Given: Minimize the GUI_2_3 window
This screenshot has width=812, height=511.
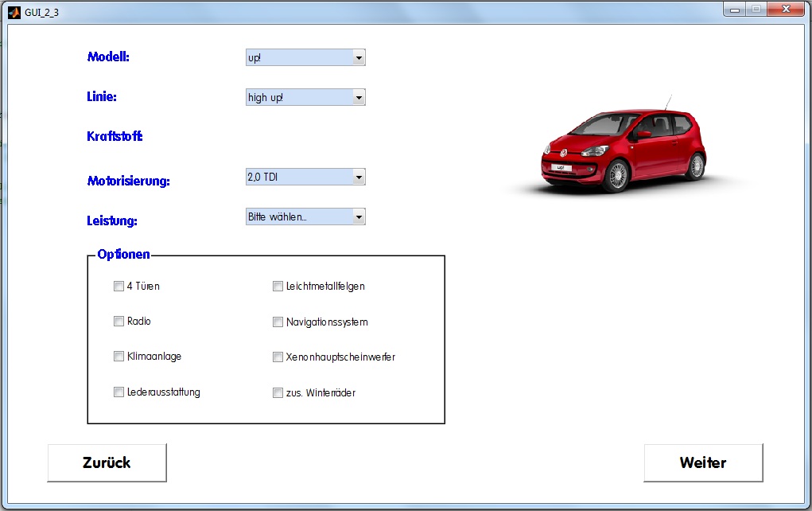Looking at the screenshot, I should click(734, 10).
